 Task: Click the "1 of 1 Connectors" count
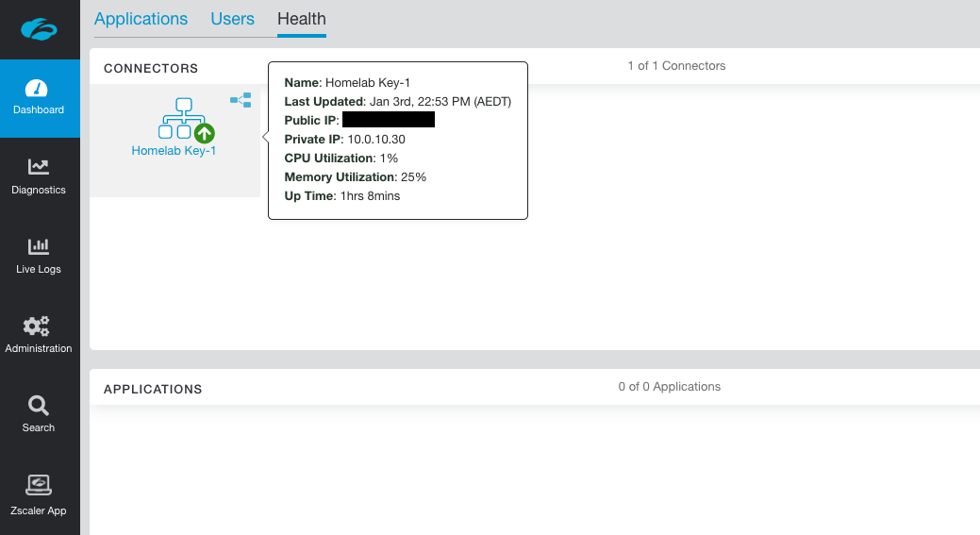coord(676,66)
